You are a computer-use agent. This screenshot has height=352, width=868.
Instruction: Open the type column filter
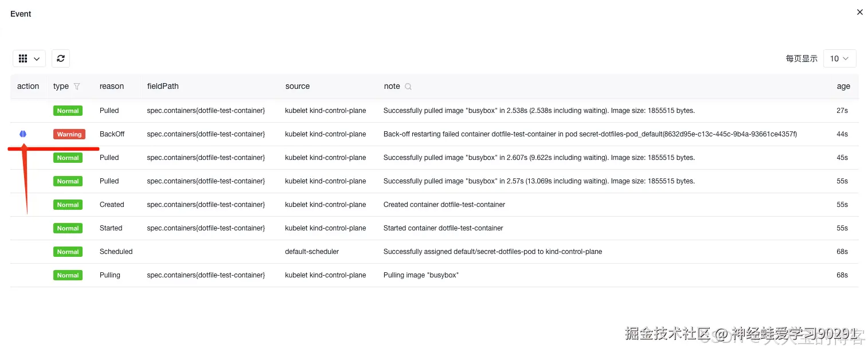pos(77,87)
